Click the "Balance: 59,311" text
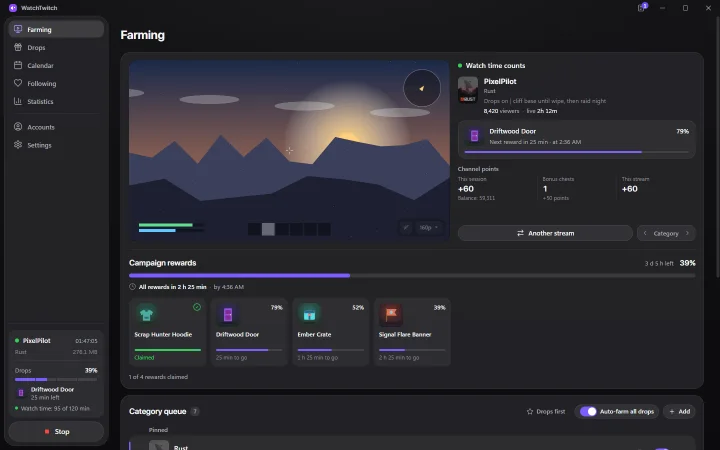Image resolution: width=720 pixels, height=450 pixels. pos(476,198)
